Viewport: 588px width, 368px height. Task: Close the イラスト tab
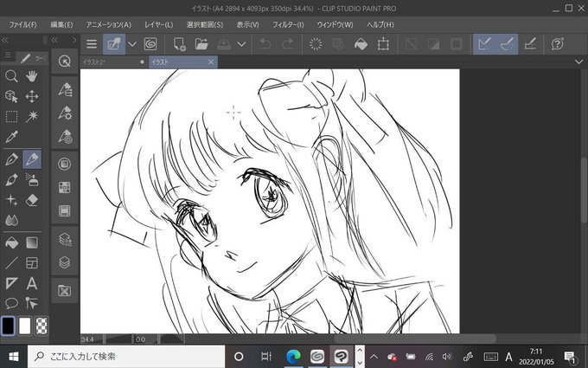tap(211, 62)
